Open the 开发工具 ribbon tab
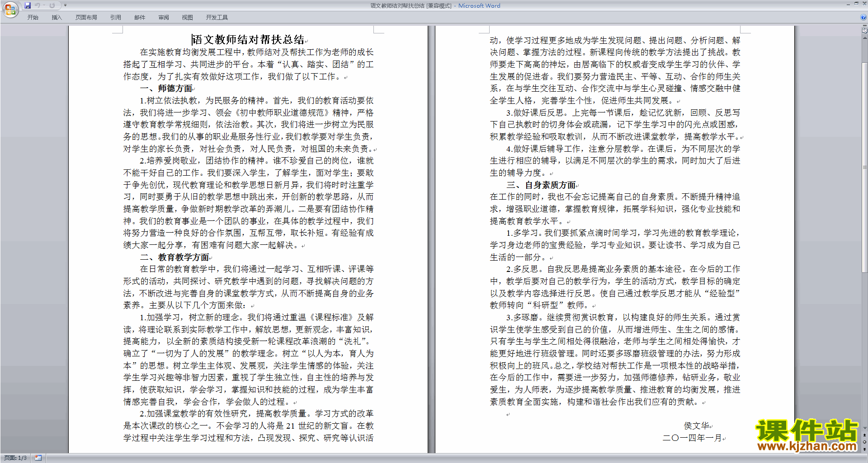 [217, 18]
